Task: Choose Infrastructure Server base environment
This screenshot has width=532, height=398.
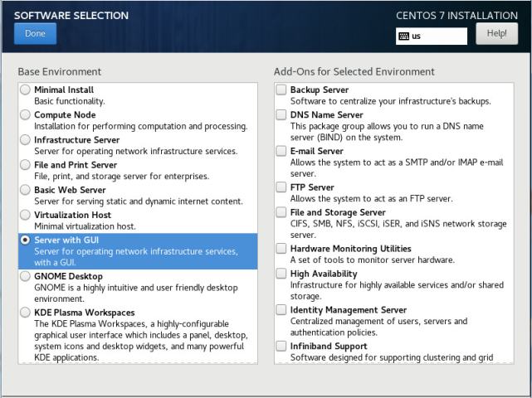Action: click(25, 140)
